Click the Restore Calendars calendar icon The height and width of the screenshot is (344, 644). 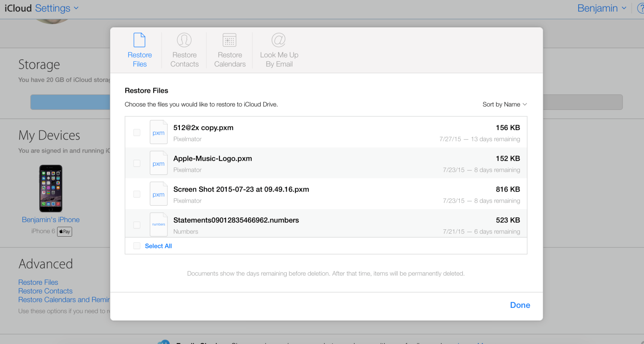(230, 40)
